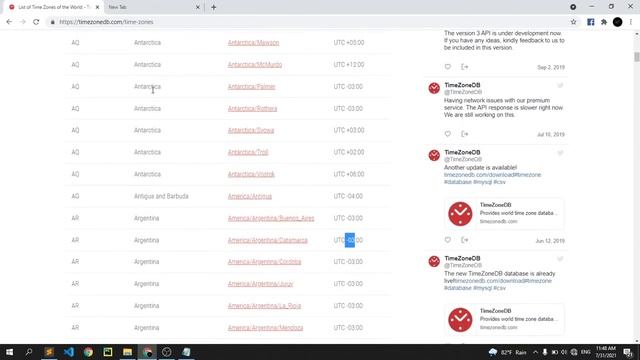Open the Antarctica/Syowa link

click(251, 130)
